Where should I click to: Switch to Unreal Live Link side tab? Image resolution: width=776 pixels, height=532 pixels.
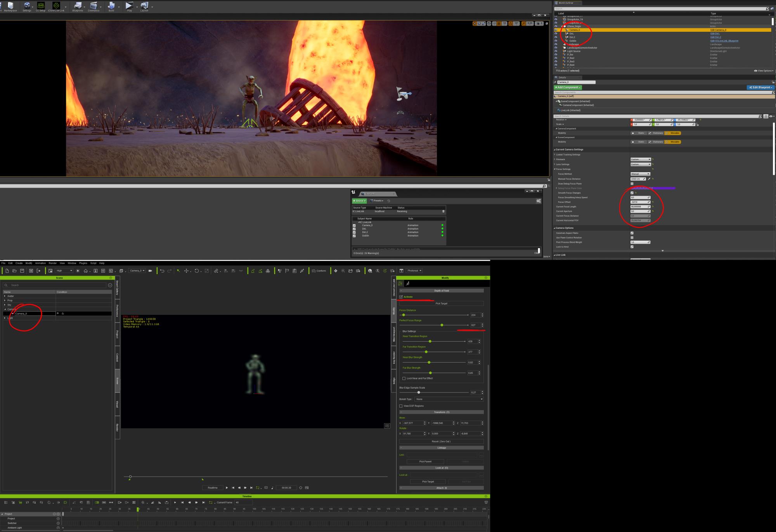click(394, 288)
